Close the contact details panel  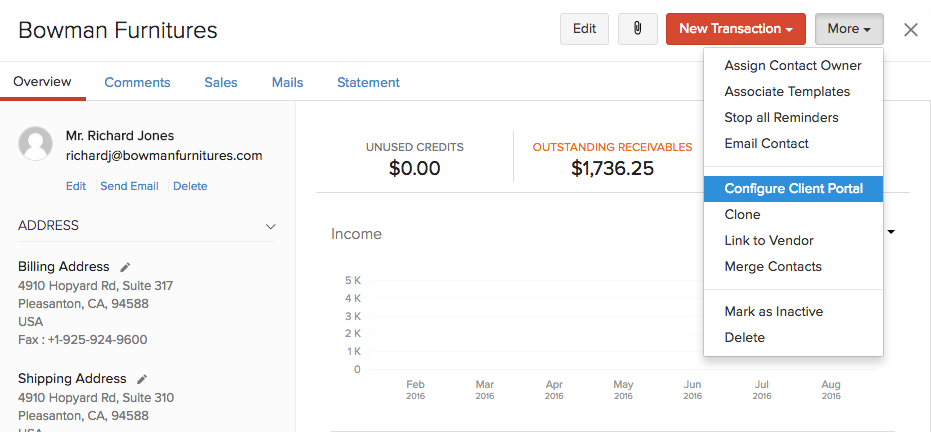click(910, 29)
